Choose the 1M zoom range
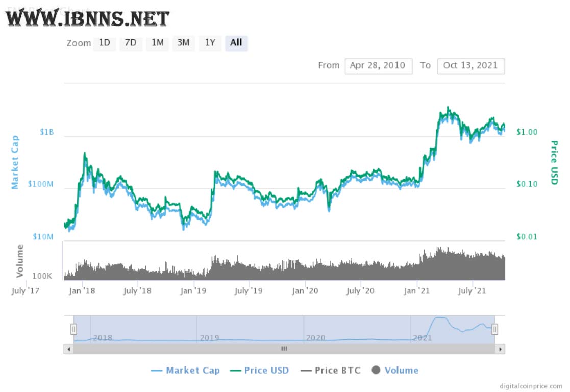Screen dimensions: 570x392 157,43
